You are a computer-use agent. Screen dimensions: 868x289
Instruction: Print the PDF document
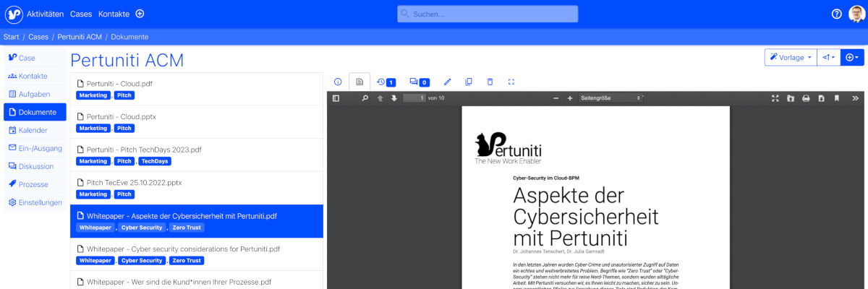point(806,98)
